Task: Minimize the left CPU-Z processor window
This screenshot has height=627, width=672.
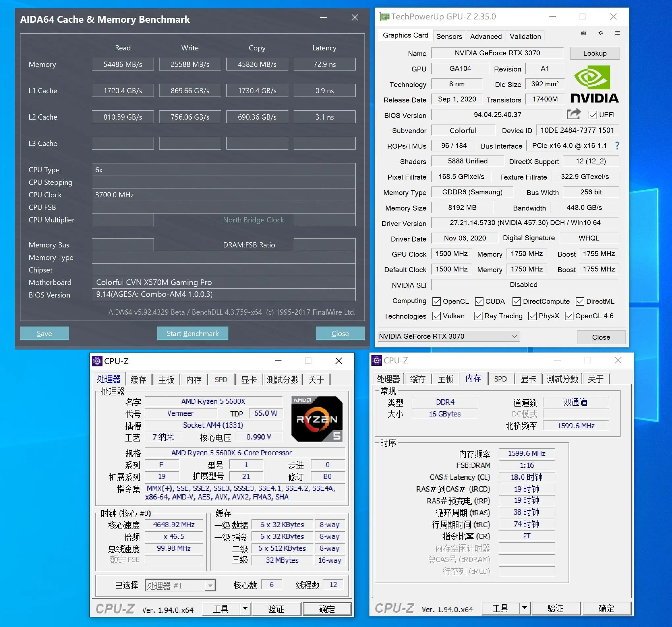Action: point(278,361)
